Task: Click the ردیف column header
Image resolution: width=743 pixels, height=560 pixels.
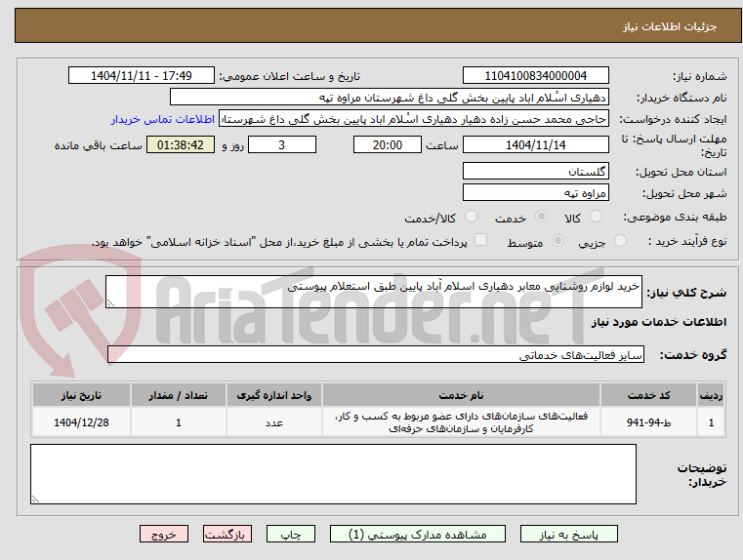Action: 711,395
